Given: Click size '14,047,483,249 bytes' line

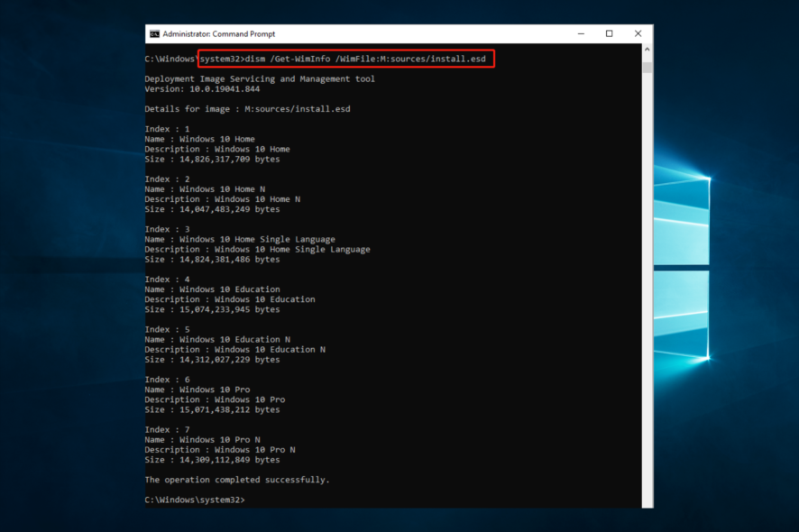Looking at the screenshot, I should 212,209.
